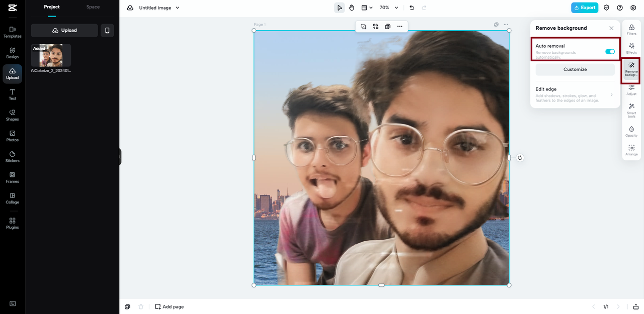644x314 pixels.
Task: Click the crop icon above the image
Action: pyautogui.click(x=363, y=26)
